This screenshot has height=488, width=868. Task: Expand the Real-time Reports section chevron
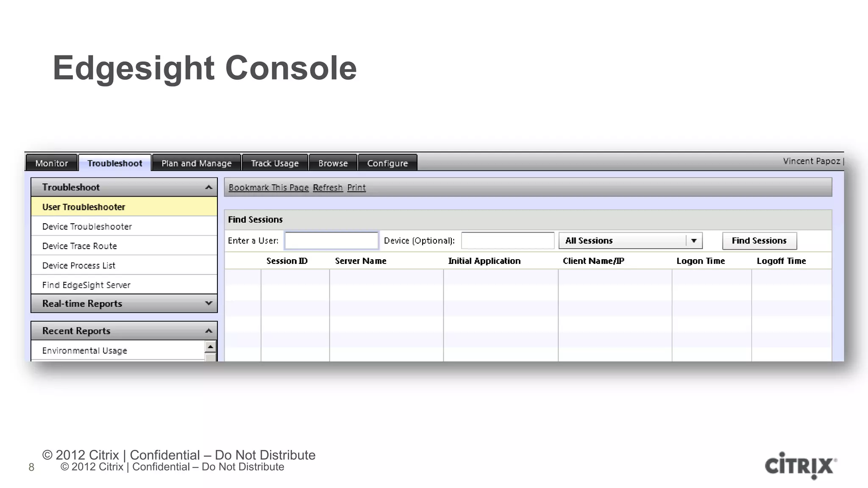209,303
